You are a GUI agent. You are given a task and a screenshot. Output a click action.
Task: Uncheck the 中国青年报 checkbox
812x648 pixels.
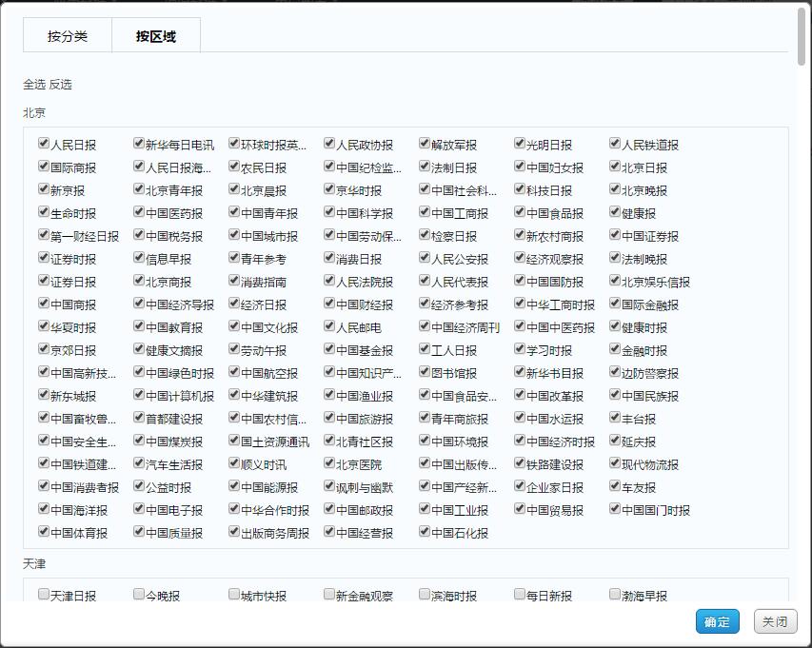pos(234,211)
